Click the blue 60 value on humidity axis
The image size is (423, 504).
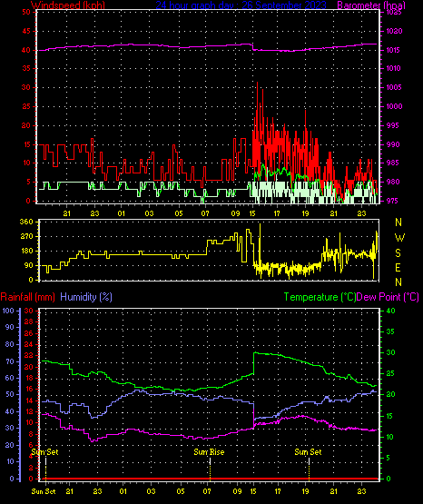click(x=10, y=378)
